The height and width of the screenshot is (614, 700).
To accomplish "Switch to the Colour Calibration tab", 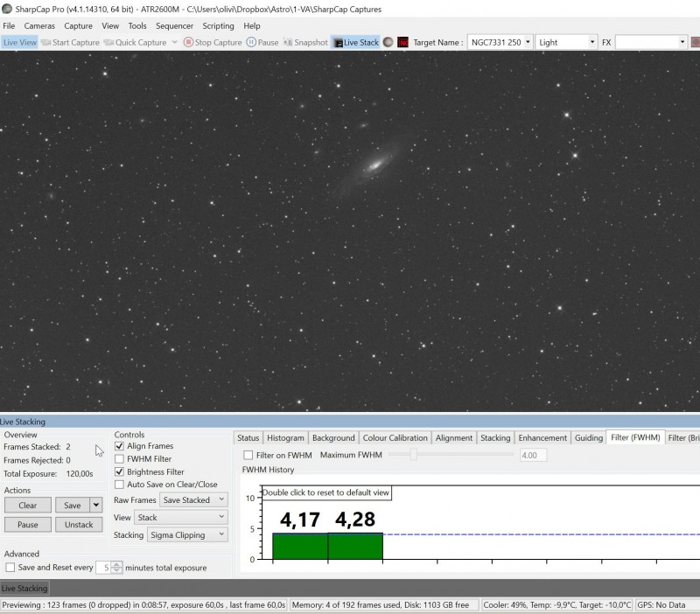I will point(395,437).
